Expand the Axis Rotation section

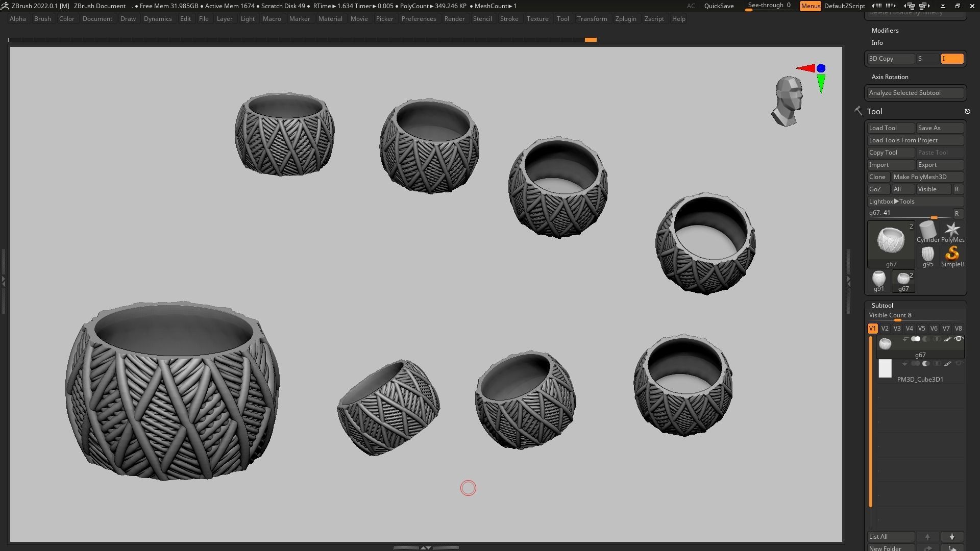(890, 77)
